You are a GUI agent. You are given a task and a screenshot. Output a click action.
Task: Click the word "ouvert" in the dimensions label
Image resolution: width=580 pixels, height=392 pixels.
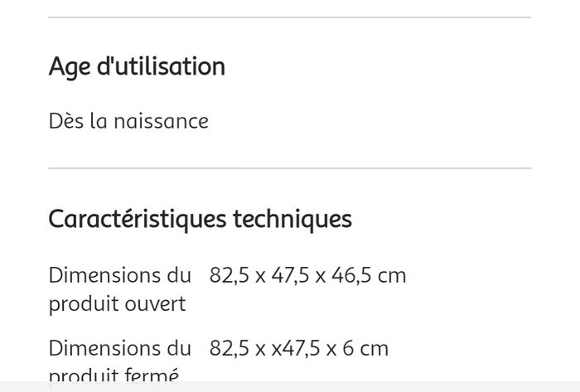155,304
